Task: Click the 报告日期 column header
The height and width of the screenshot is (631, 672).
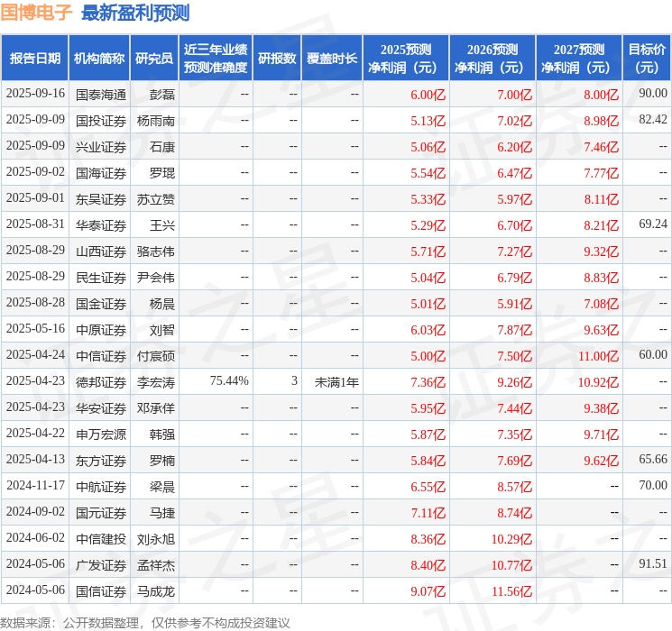Action: coord(34,59)
